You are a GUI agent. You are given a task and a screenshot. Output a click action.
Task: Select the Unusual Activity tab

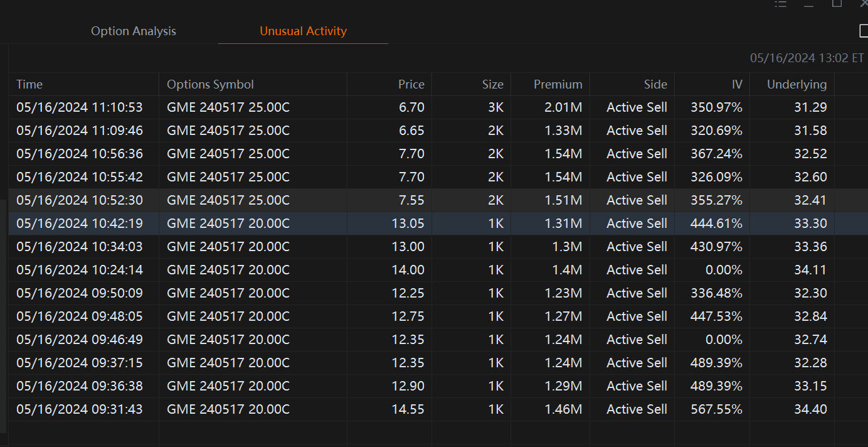(x=303, y=31)
